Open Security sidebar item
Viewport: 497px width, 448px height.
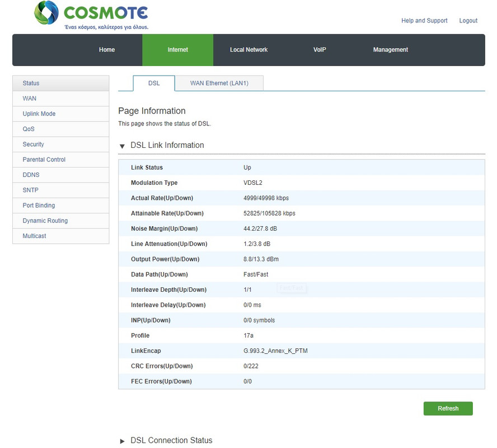pyautogui.click(x=61, y=144)
